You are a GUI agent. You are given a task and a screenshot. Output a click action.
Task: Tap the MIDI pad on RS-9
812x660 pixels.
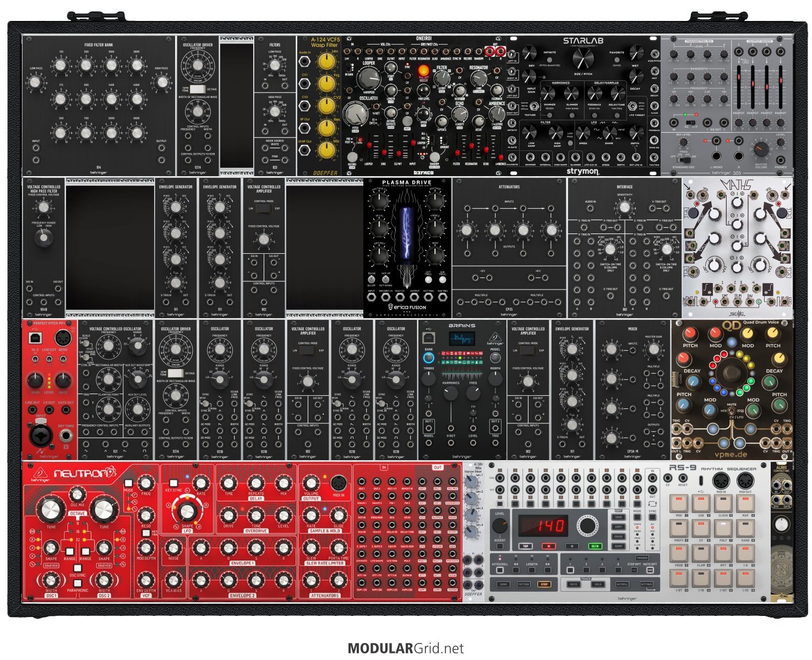[x=679, y=504]
